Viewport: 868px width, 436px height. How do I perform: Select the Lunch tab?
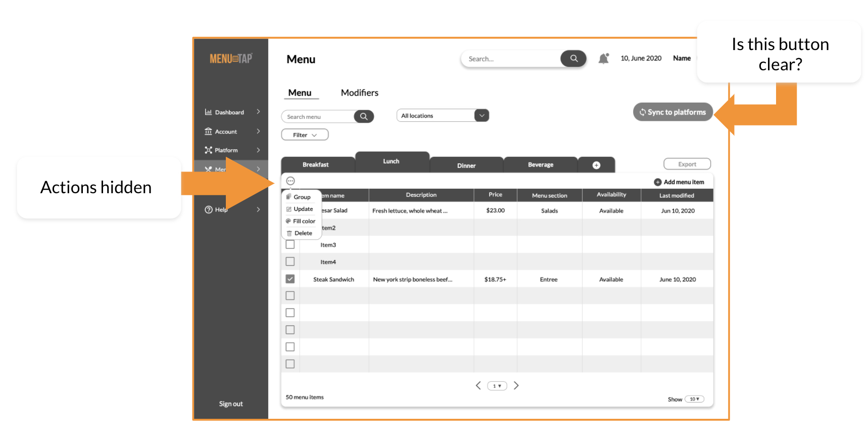[x=392, y=161]
